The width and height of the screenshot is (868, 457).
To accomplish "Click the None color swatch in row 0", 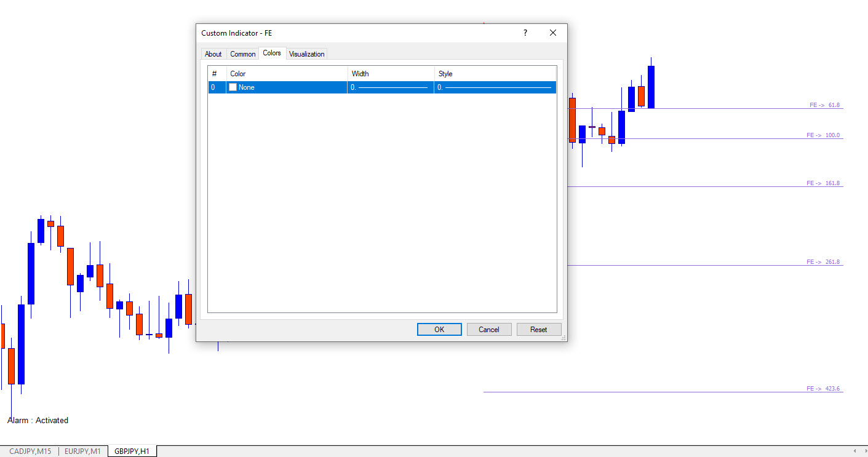I will pyautogui.click(x=233, y=87).
